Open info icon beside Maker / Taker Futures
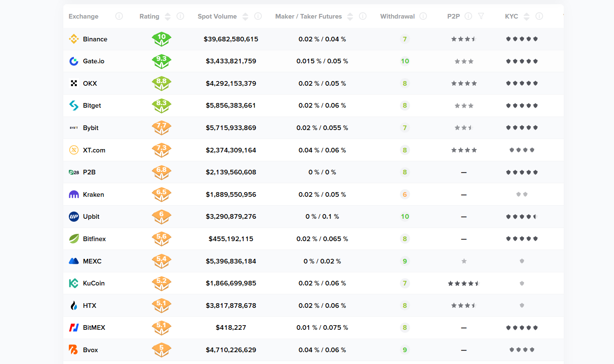614x364 pixels. 363,16
